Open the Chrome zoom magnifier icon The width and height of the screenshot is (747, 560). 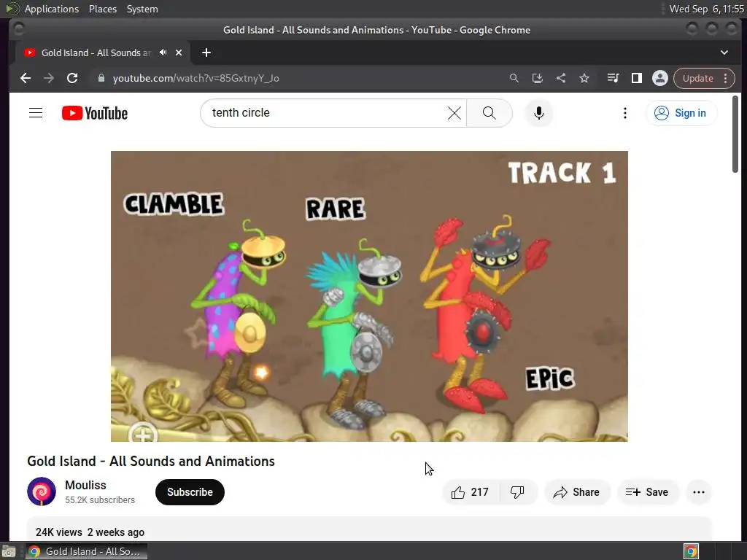click(x=514, y=78)
